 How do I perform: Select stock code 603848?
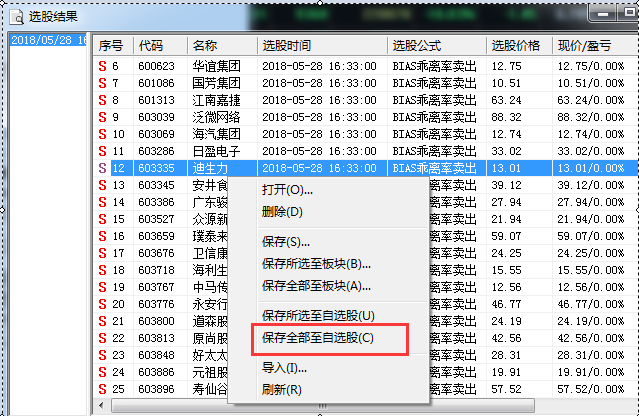156,355
